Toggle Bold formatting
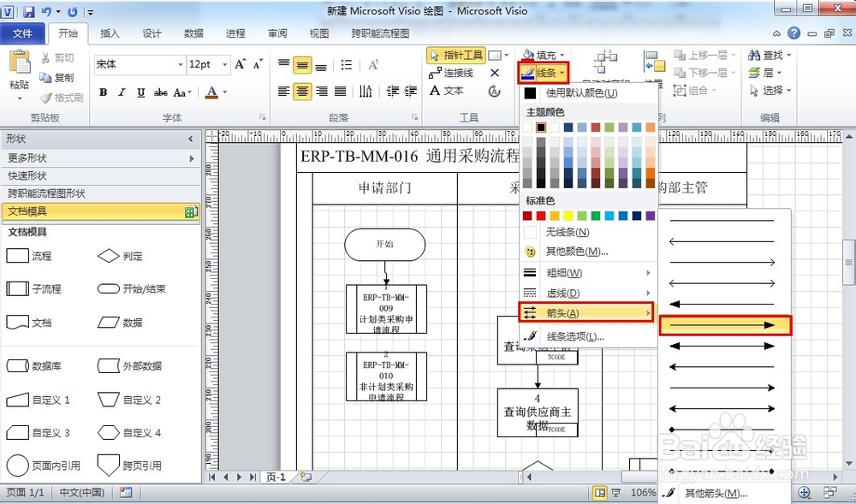This screenshot has width=856, height=504. [104, 92]
